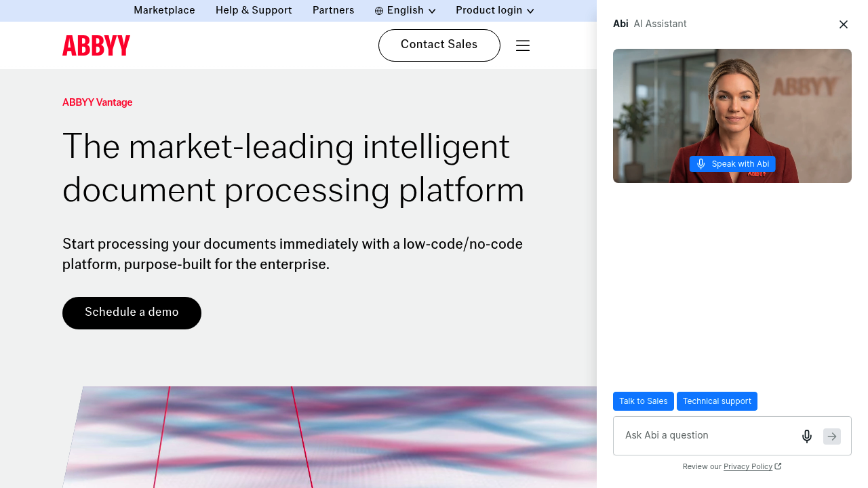Image resolution: width=868 pixels, height=488 pixels.
Task: Click the Contact Sales button
Action: (x=439, y=45)
